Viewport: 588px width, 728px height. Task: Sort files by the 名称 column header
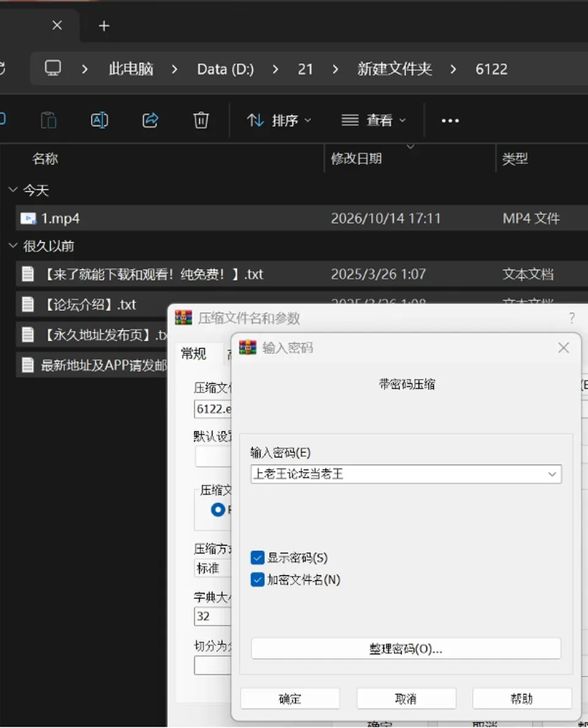[45, 159]
